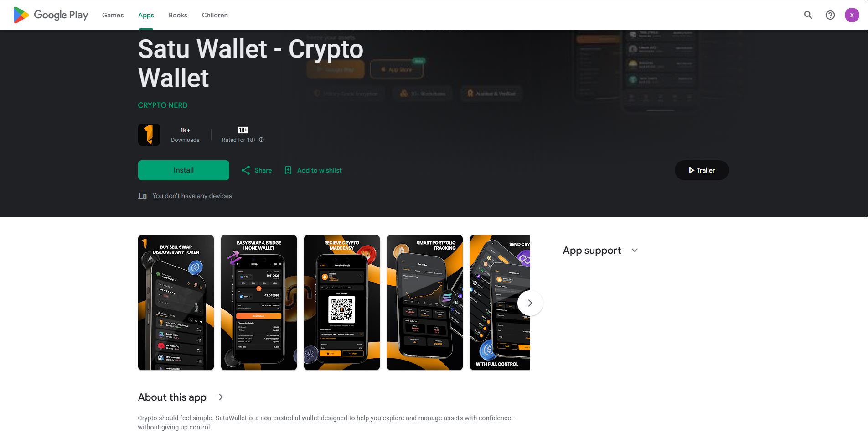Viewport: 868px width, 434px height.
Task: Switch to the Books tab
Action: 178,15
